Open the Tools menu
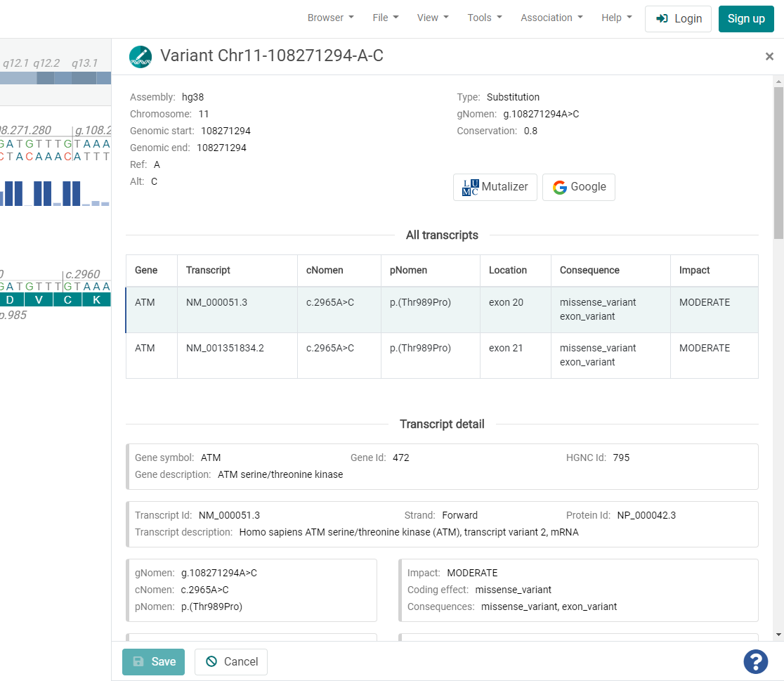 tap(485, 18)
